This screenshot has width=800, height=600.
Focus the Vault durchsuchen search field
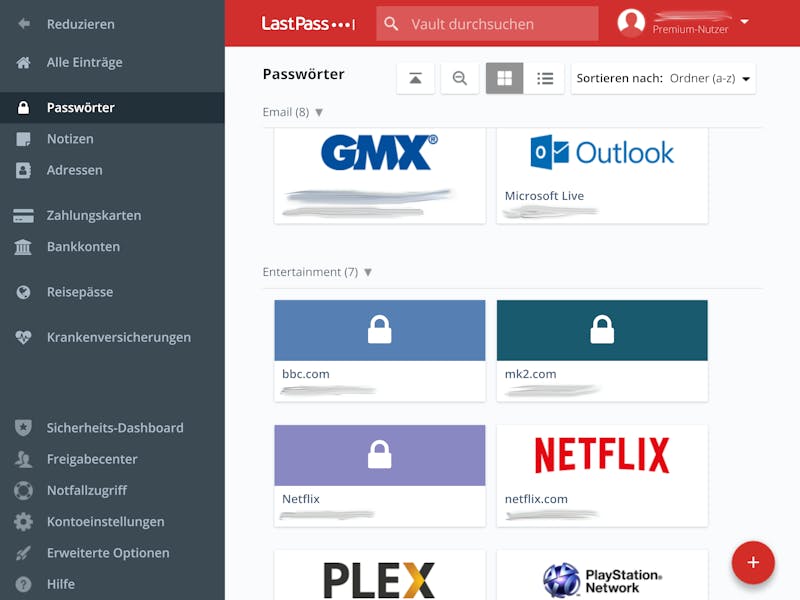tap(487, 23)
